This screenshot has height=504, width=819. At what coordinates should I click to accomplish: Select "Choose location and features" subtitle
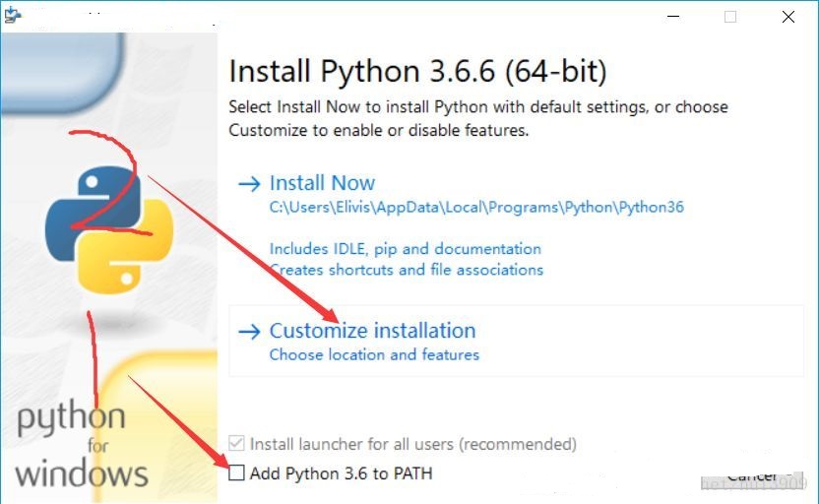click(374, 354)
